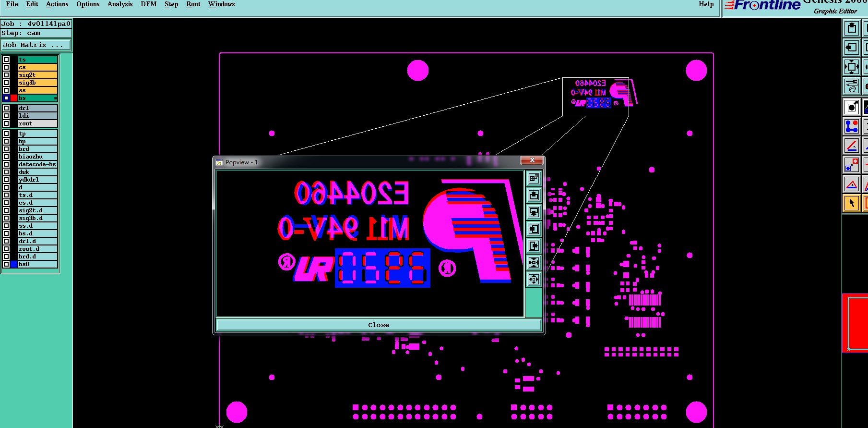The width and height of the screenshot is (868, 428).
Task: Open the File menu
Action: (x=12, y=4)
